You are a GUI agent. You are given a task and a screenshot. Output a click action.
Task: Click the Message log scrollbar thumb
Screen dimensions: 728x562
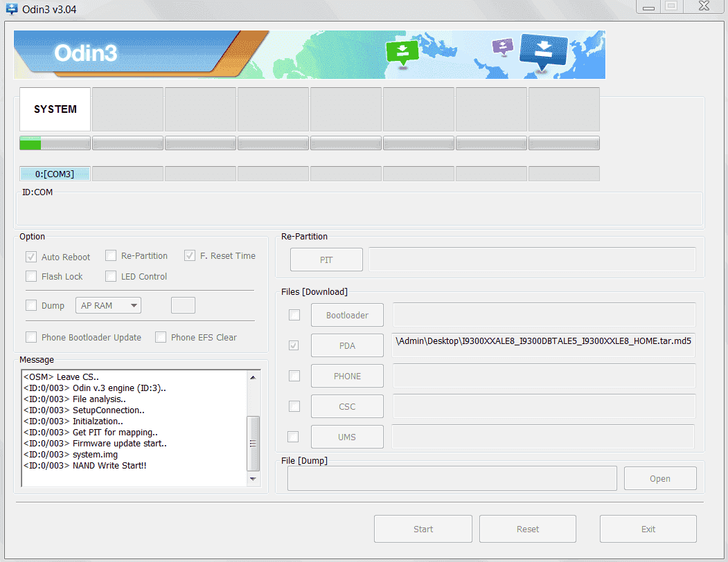click(253, 443)
